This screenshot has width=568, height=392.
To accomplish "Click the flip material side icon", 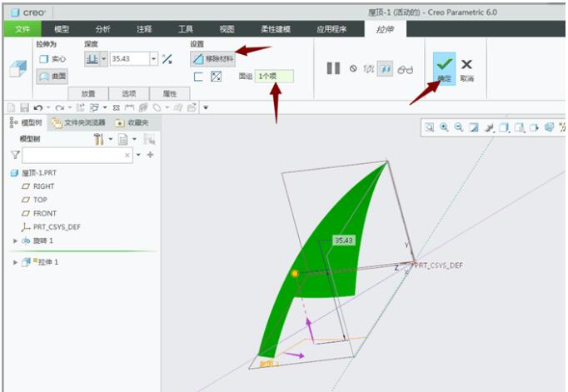I will pyautogui.click(x=217, y=77).
